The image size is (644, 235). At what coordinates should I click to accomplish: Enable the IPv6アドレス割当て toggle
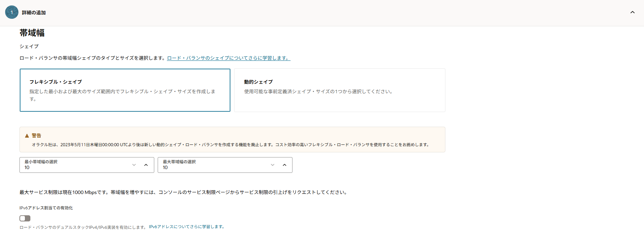[25, 218]
